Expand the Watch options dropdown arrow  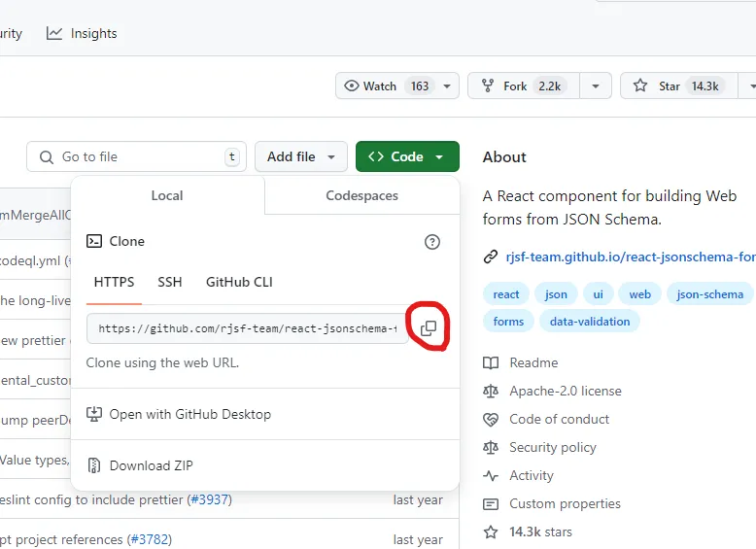coord(447,86)
